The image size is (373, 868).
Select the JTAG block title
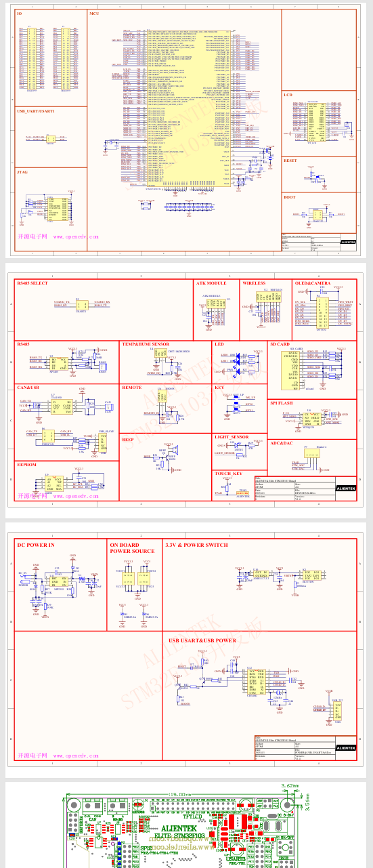tap(22, 173)
